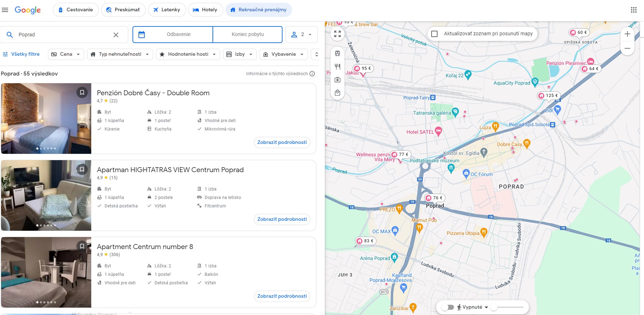Adjust the walking distance slider
Viewport: 644px width, 315px height.
point(494,307)
